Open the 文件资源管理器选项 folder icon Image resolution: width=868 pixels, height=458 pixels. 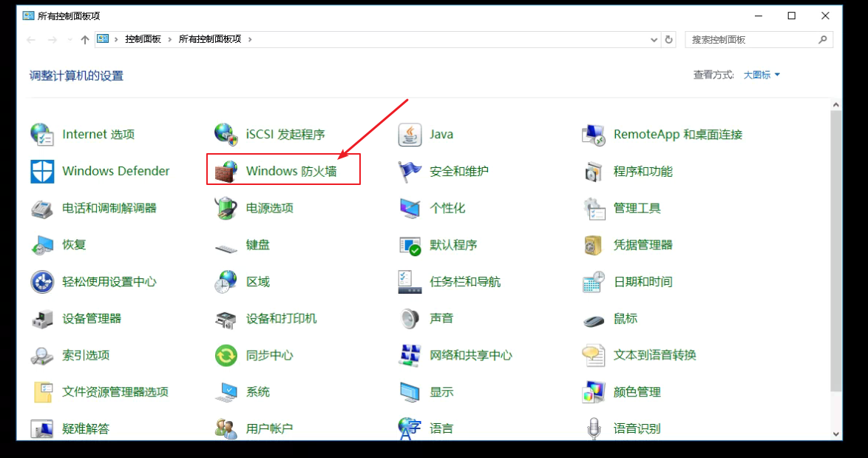tap(42, 392)
